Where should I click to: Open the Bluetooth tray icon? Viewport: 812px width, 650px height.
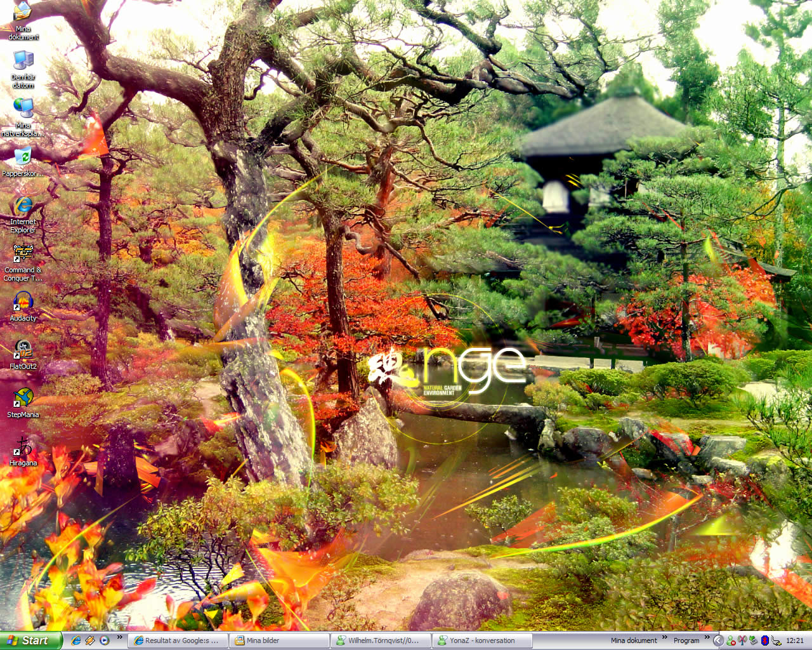coord(765,640)
